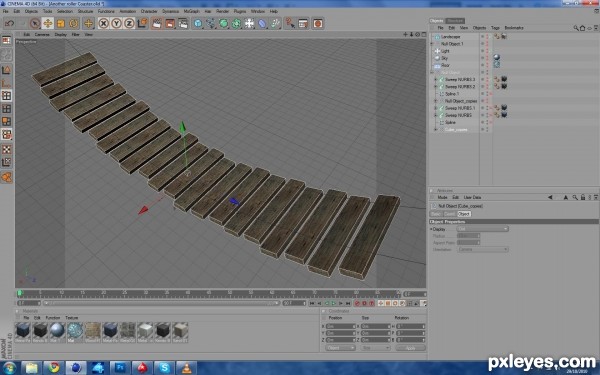Click the Sky material tag sphere
600x375 pixels.
click(x=497, y=57)
